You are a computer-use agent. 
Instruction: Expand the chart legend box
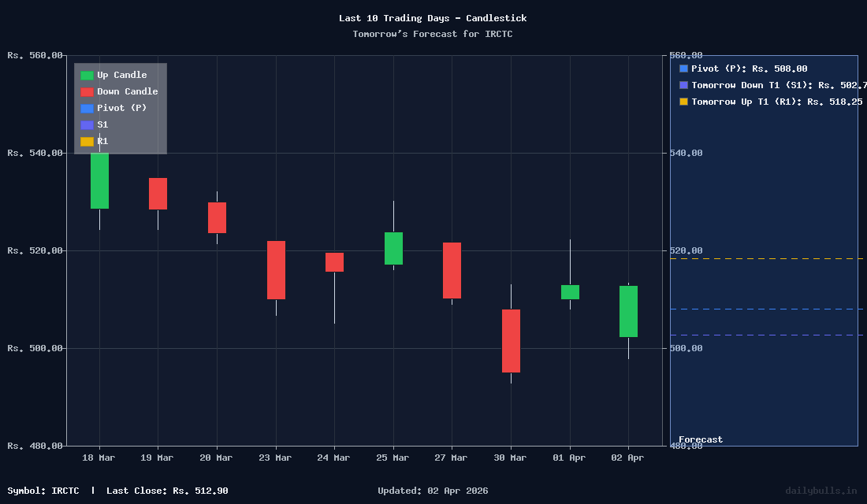[x=119, y=108]
